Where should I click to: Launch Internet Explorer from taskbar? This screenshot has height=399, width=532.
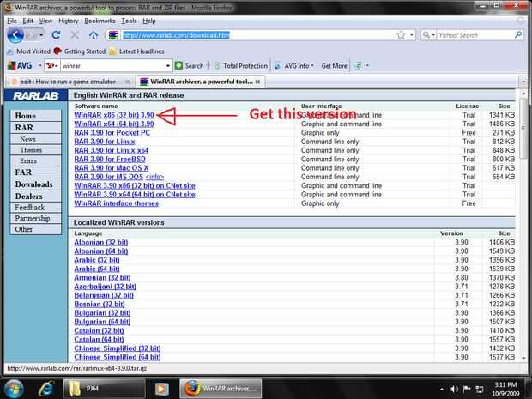tap(46, 389)
